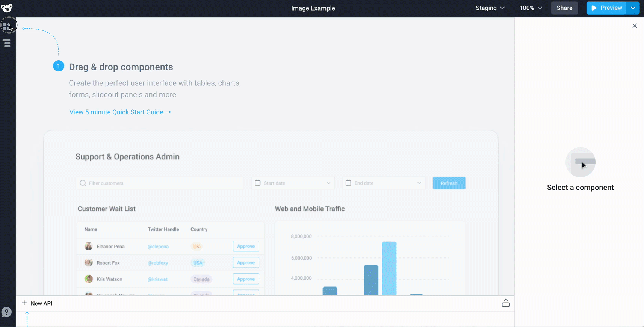Open the help question mark icon
Viewport: 644px width, 327px height.
click(6, 312)
